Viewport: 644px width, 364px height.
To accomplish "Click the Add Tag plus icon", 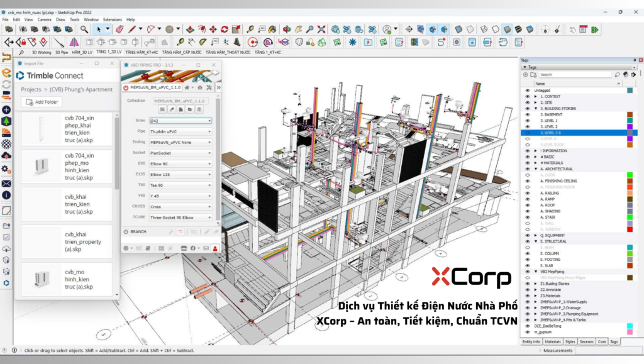I will (526, 74).
